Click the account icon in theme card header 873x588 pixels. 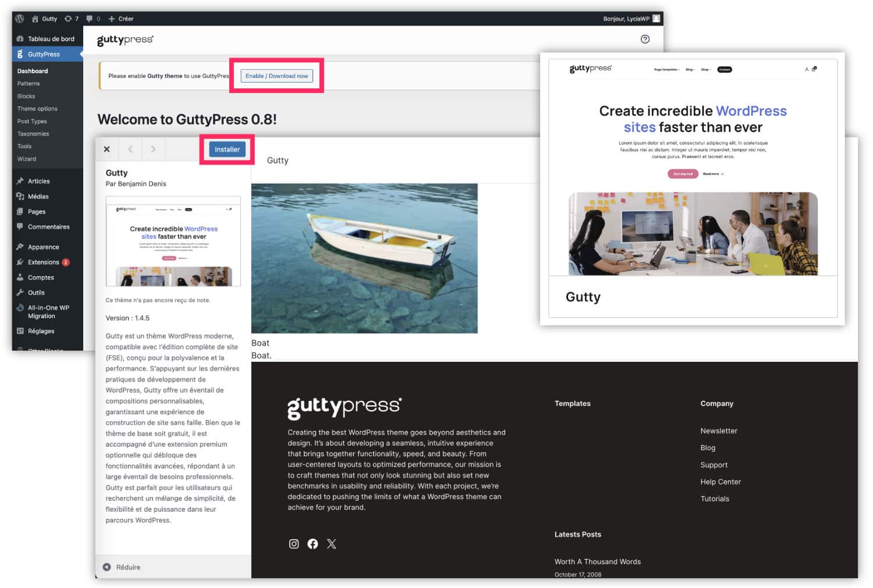[807, 69]
